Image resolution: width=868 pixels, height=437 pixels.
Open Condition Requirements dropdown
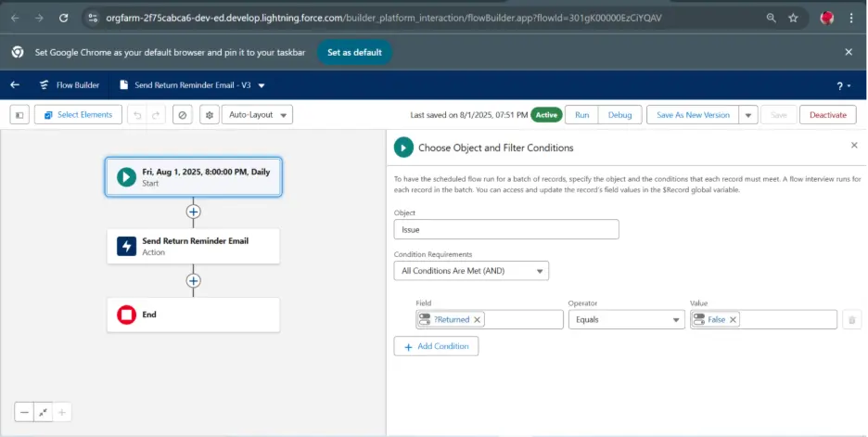pos(471,271)
